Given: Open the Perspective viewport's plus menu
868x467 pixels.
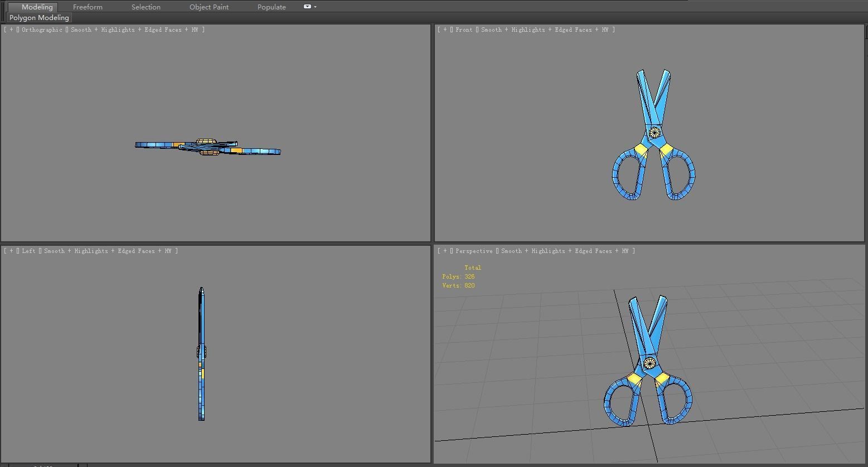Looking at the screenshot, I should (445, 251).
